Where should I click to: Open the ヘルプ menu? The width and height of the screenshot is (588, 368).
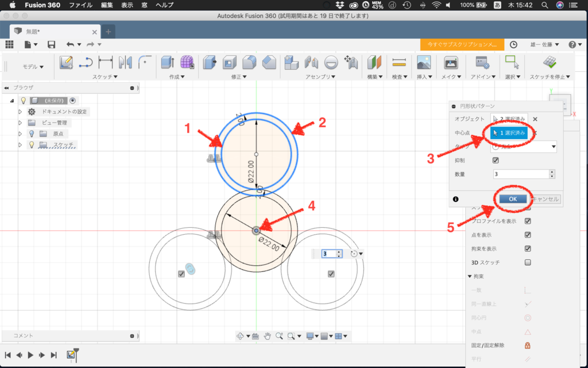(x=165, y=5)
